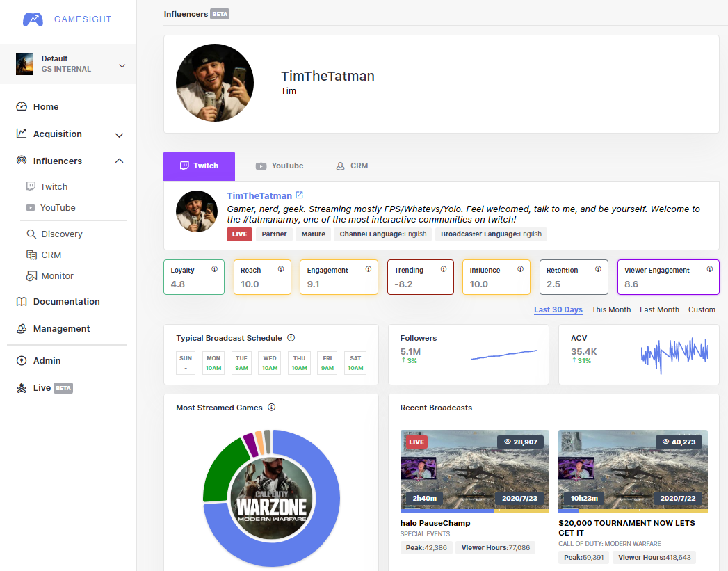Click the TUE 9AM schedule cell
728x571 pixels.
pos(241,363)
